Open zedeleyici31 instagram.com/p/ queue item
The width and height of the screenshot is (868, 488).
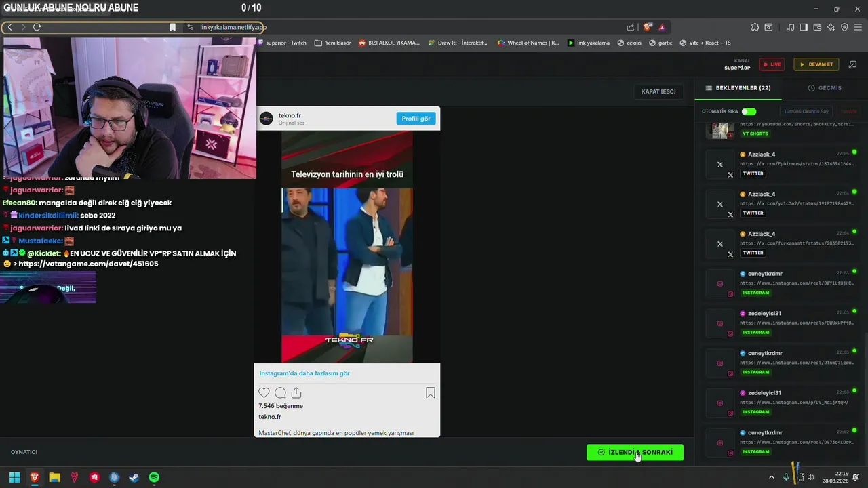781,402
